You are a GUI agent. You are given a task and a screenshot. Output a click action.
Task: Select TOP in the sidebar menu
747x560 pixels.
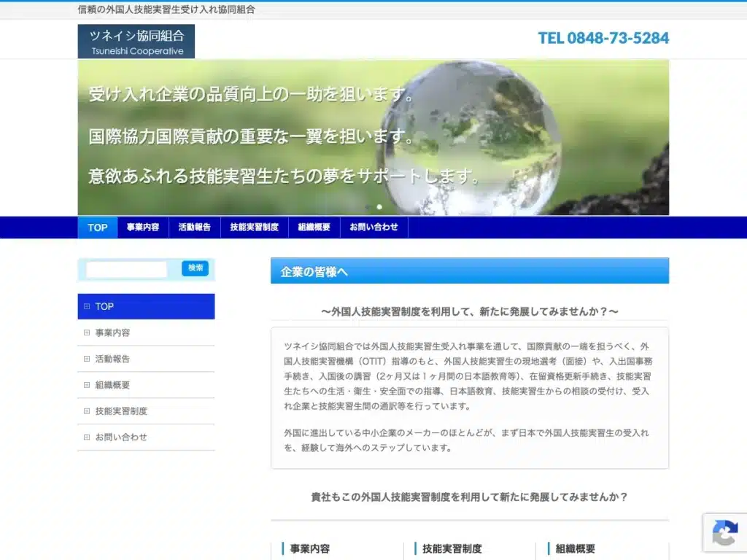click(146, 306)
